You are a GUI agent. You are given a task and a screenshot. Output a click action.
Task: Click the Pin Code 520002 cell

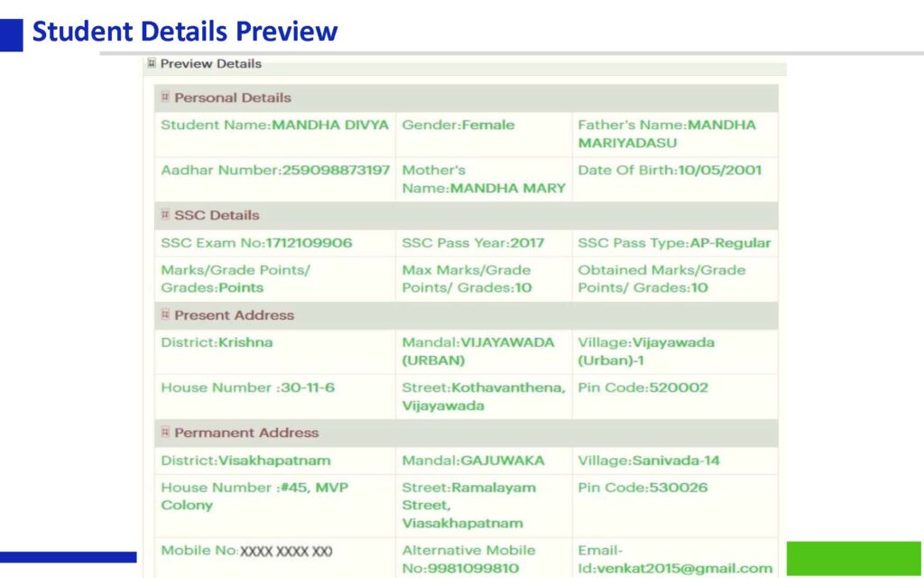pos(642,387)
